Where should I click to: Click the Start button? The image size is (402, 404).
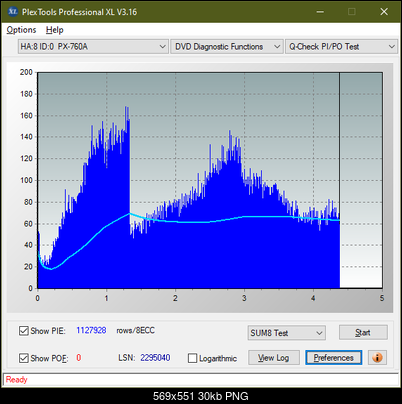tap(363, 332)
